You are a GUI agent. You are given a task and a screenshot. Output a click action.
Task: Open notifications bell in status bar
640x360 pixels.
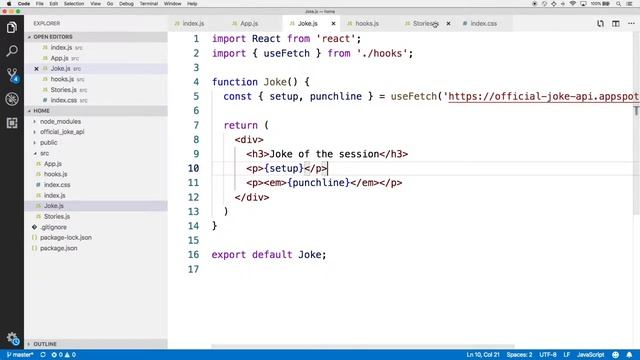629,355
